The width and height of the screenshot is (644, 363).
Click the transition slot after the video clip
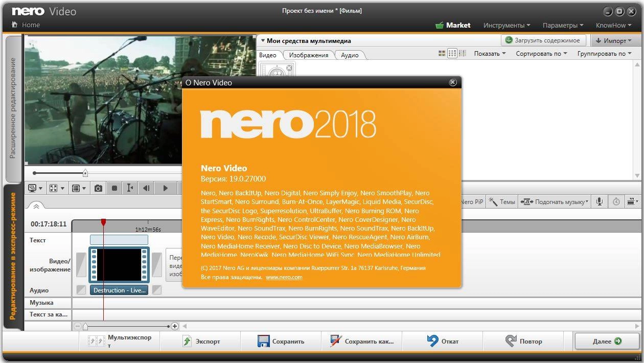coord(157,264)
